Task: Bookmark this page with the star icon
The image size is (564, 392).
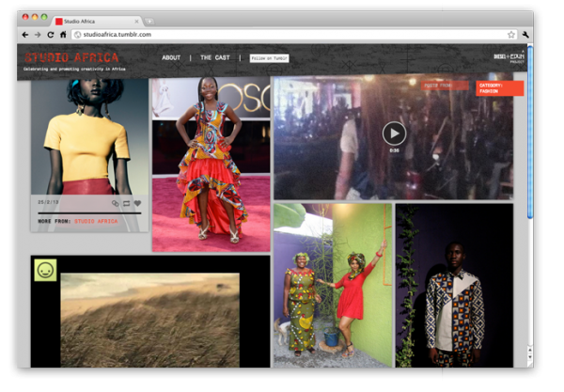Action: (x=511, y=34)
